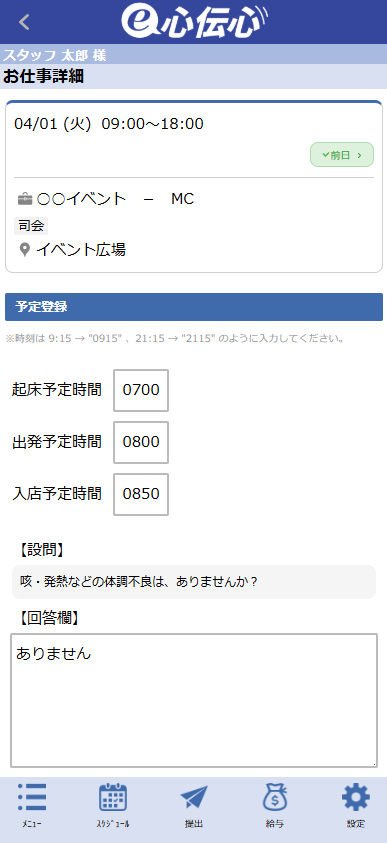
Task: Go back with the left chevron icon
Action: point(24,22)
